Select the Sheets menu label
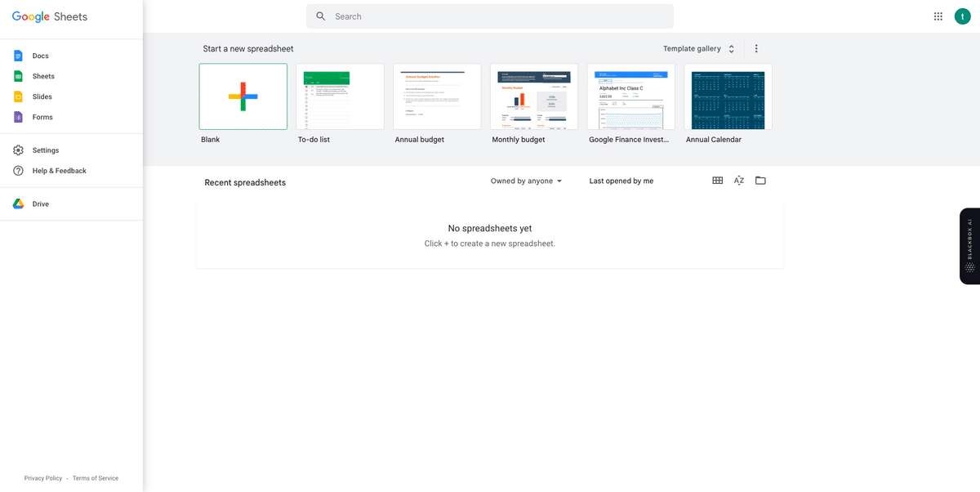Viewport: 980px width, 492px height. point(43,77)
